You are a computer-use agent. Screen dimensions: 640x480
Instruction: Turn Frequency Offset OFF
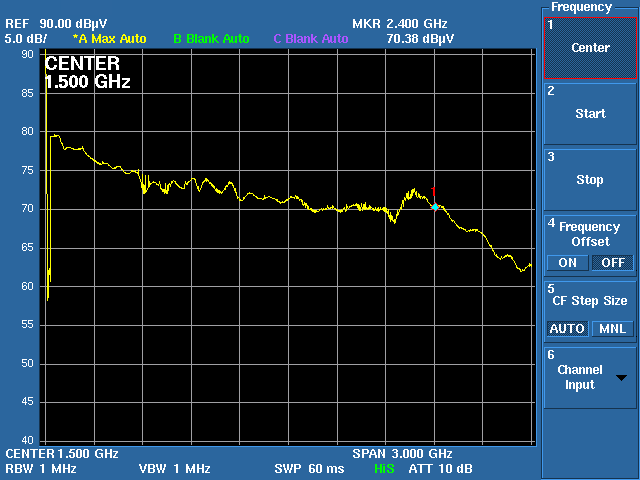pyautogui.click(x=613, y=263)
